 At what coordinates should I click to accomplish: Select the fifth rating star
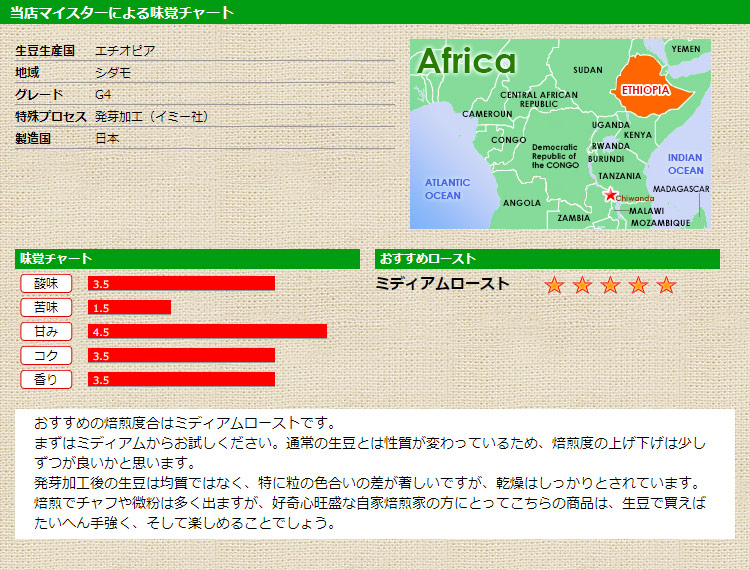coord(667,286)
